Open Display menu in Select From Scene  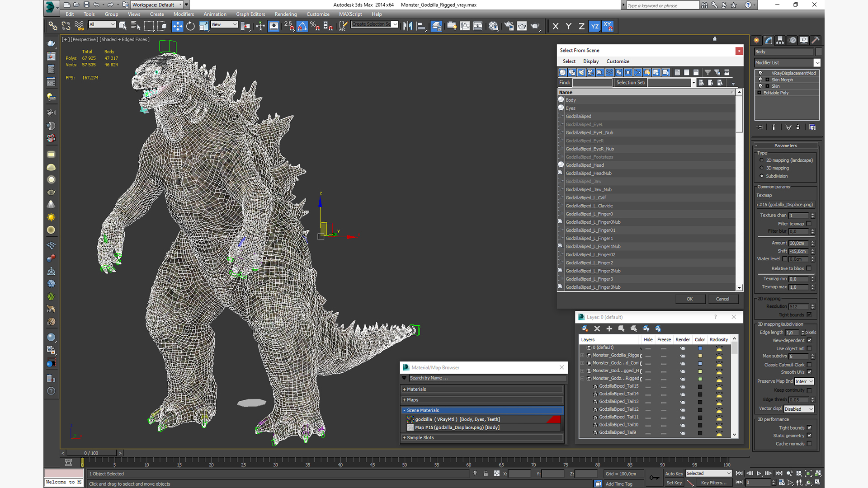click(590, 61)
